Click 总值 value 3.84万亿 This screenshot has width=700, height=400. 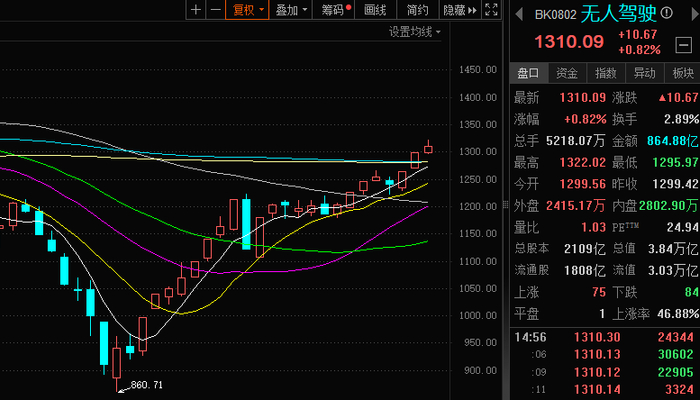pos(673,249)
